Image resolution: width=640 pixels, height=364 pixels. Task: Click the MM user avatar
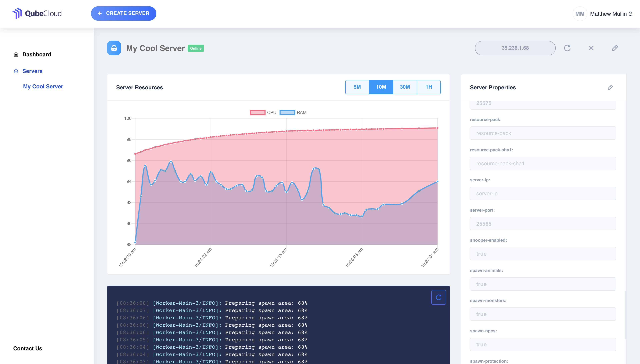(579, 14)
